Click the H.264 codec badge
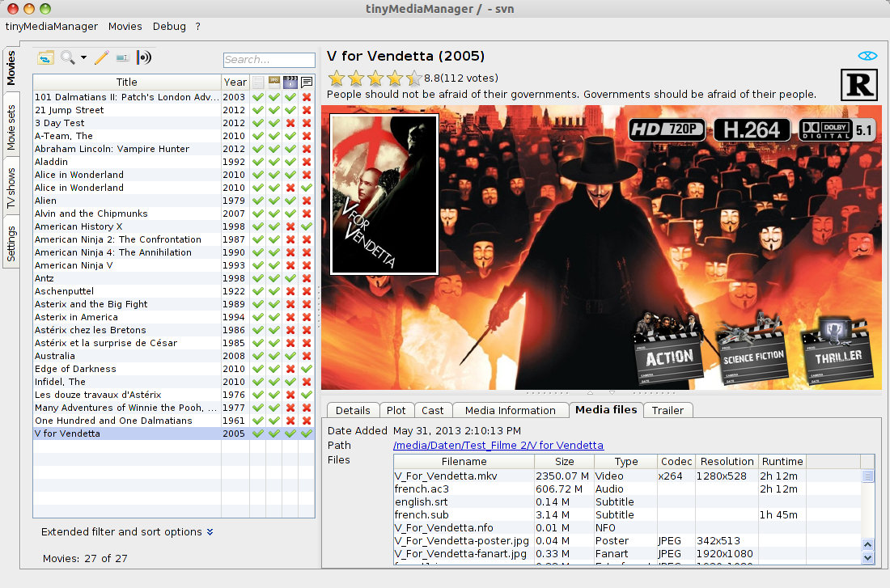The image size is (890, 588). pyautogui.click(x=752, y=130)
